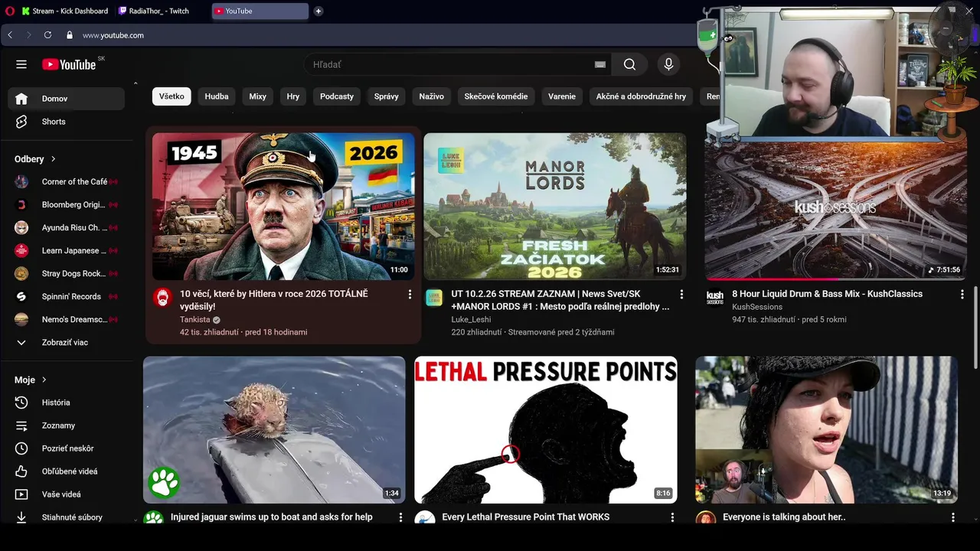The width and height of the screenshot is (980, 551).
Task: Select the Správy filter chip
Action: pyautogui.click(x=386, y=96)
